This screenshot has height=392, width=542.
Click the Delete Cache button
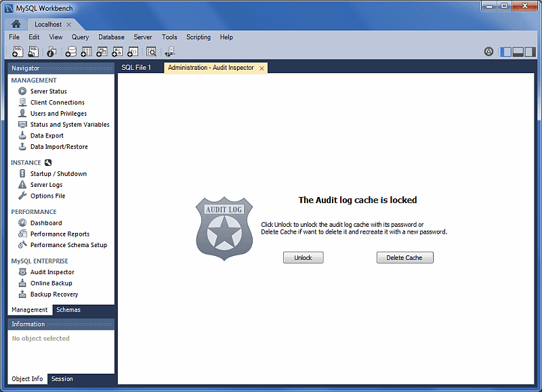(x=404, y=258)
